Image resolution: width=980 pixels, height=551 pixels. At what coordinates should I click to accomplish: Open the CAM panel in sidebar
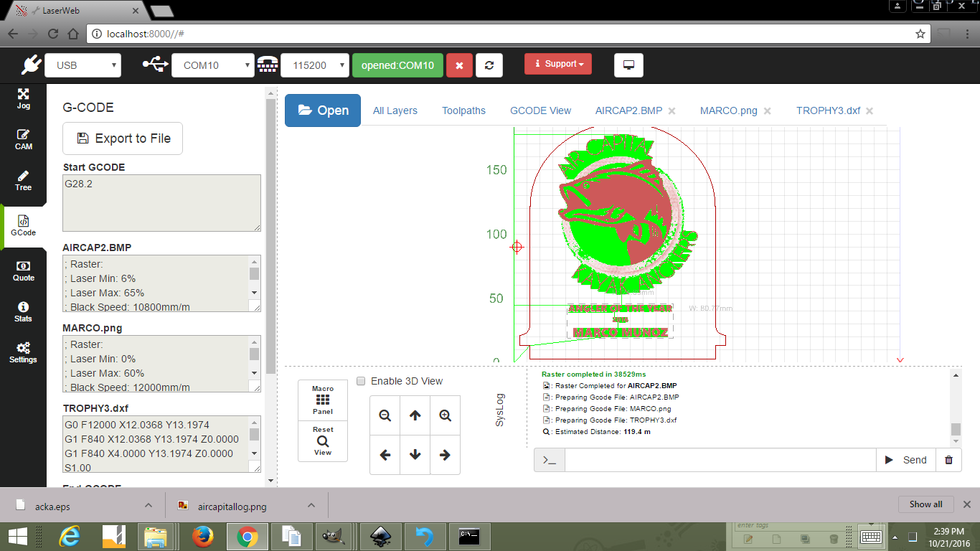[x=24, y=140]
